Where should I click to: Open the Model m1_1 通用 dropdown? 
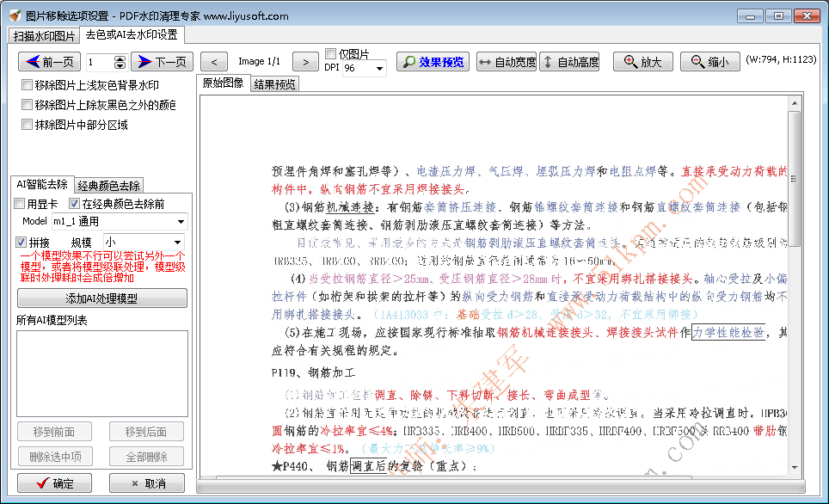coord(178,223)
